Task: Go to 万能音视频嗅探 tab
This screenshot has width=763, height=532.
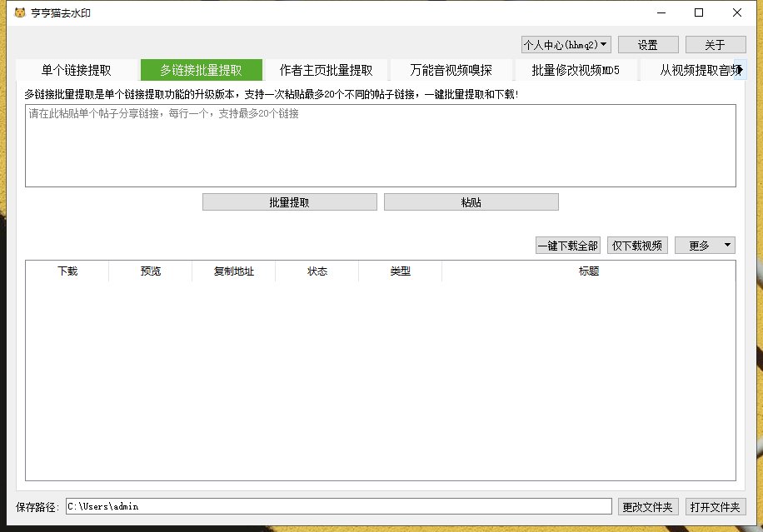Action: (451, 70)
